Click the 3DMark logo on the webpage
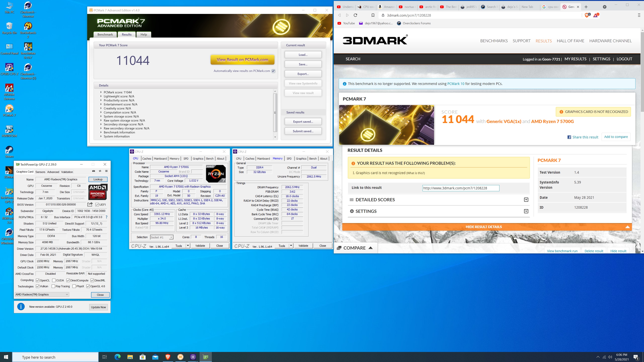The image size is (644, 362). (375, 40)
